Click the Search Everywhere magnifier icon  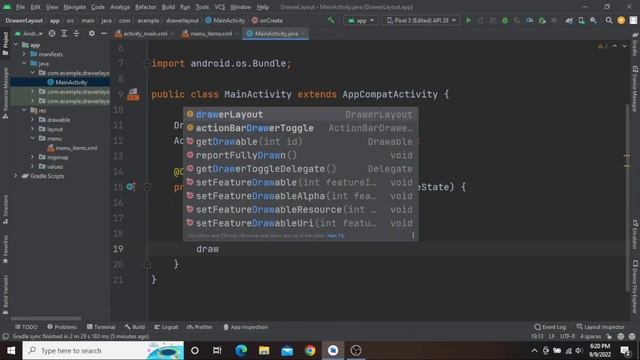(609, 20)
